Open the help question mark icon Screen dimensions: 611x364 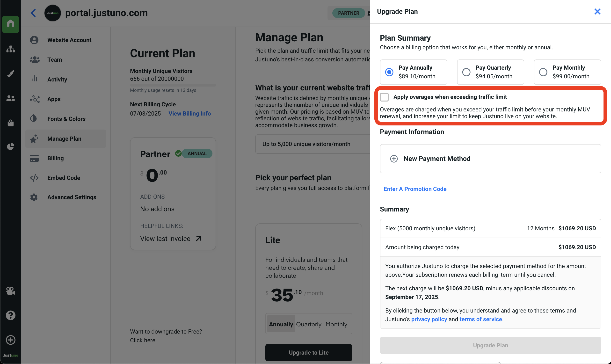pyautogui.click(x=11, y=315)
